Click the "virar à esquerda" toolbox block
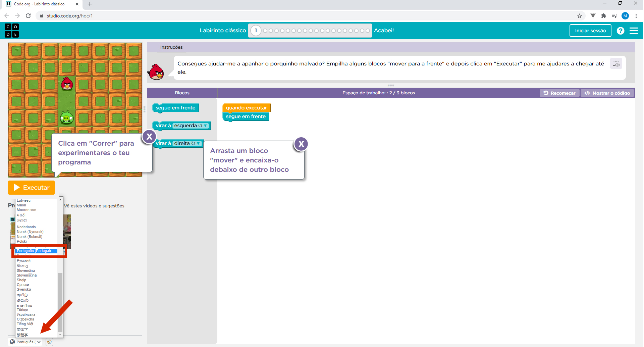The image size is (644, 347). [181, 126]
